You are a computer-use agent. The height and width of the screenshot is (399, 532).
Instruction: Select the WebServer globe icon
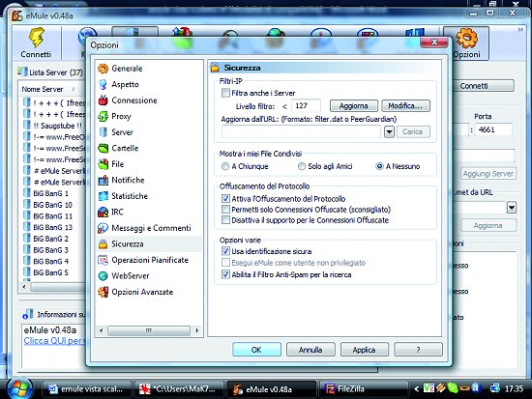(x=103, y=276)
